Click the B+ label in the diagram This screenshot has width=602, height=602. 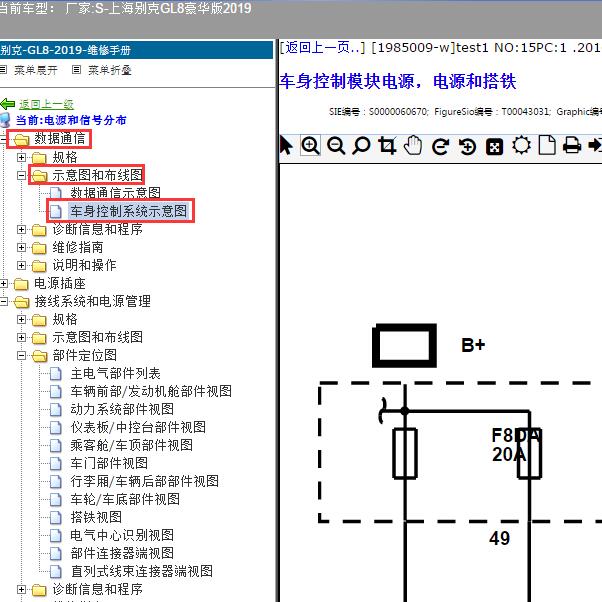click(473, 345)
